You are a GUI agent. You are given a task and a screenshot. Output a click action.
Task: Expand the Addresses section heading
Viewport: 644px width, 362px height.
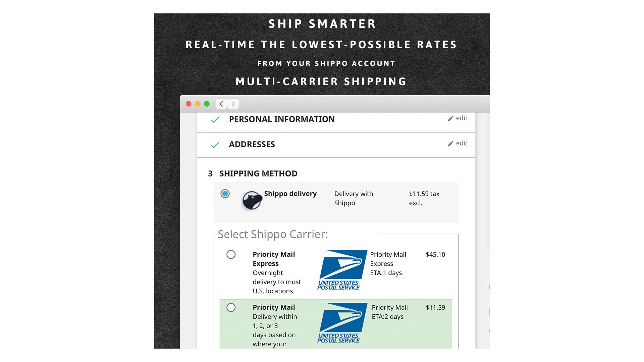(x=252, y=144)
